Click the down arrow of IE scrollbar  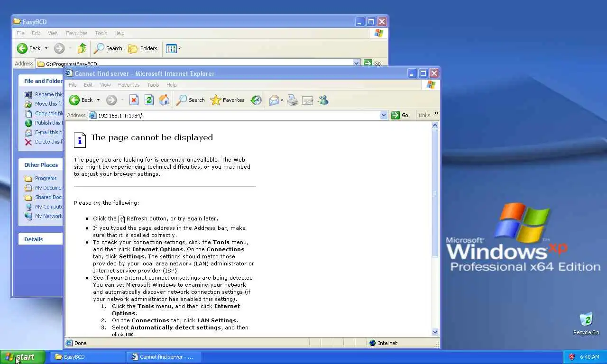point(435,332)
